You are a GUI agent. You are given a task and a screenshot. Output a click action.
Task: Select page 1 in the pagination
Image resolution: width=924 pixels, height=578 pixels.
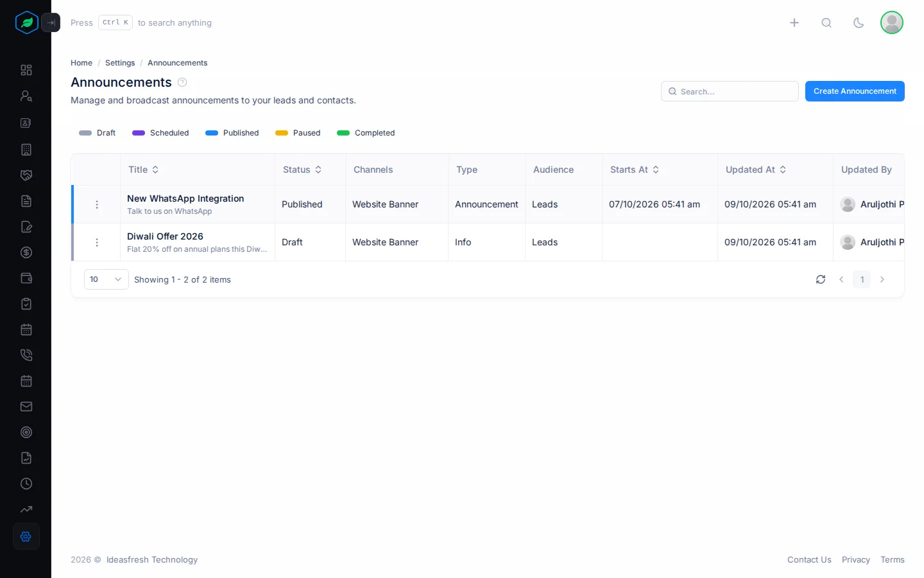coord(862,279)
